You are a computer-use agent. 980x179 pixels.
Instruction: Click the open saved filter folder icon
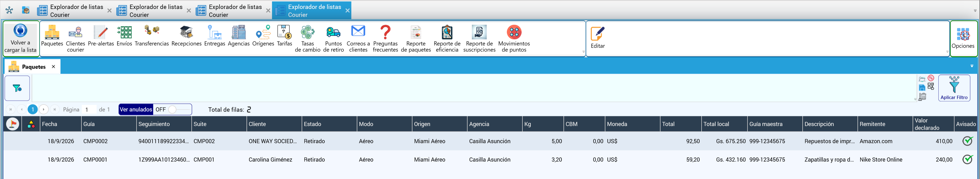click(x=922, y=79)
